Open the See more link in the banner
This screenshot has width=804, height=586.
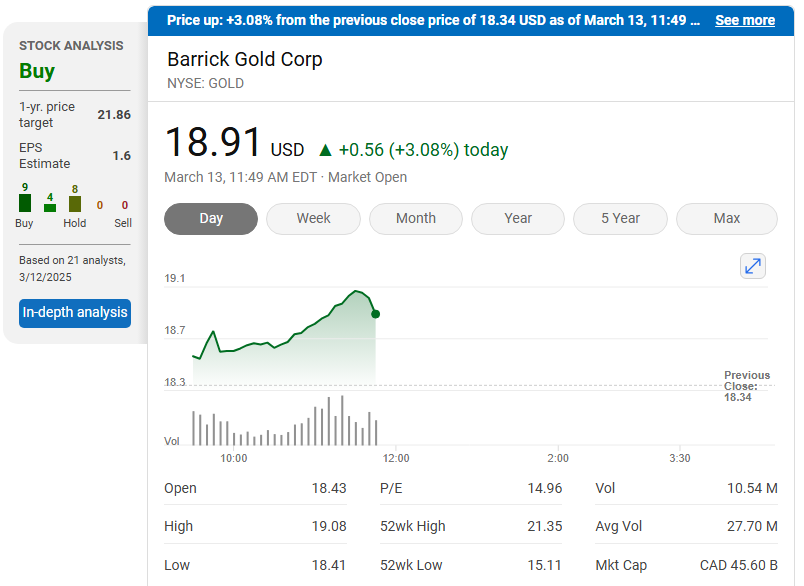pyautogui.click(x=745, y=20)
